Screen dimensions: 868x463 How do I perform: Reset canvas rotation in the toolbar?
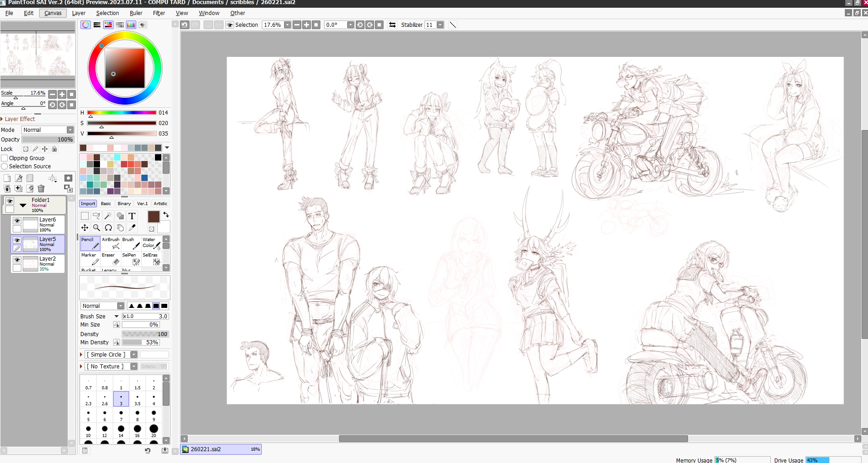pyautogui.click(x=379, y=25)
